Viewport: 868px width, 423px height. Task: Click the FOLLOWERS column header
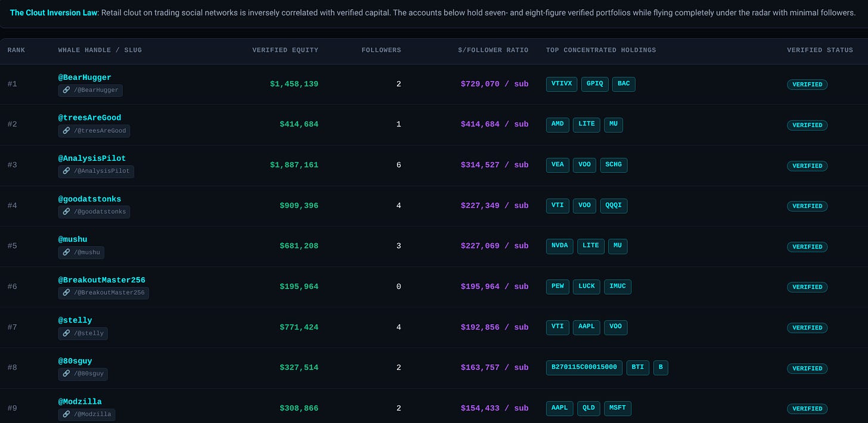[x=382, y=50]
